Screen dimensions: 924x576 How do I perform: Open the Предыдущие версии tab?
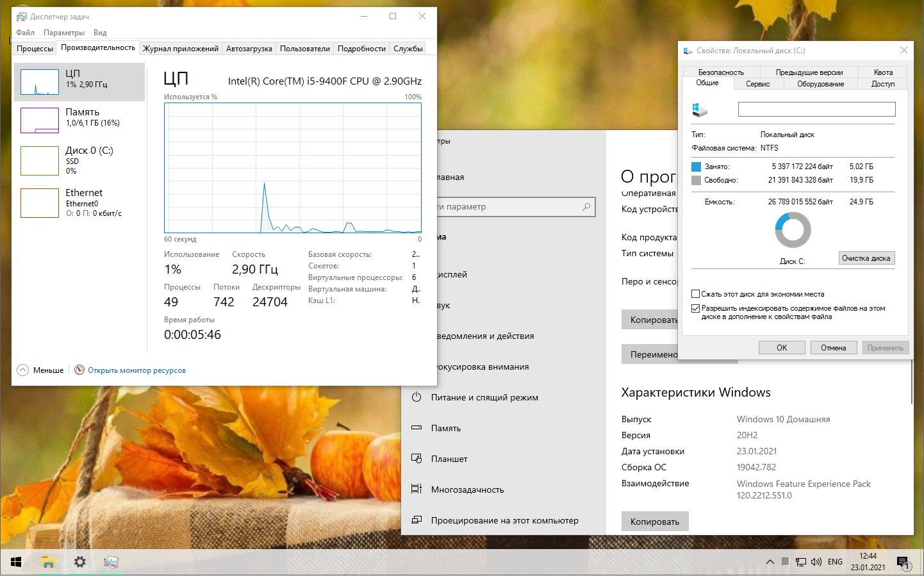(x=809, y=72)
